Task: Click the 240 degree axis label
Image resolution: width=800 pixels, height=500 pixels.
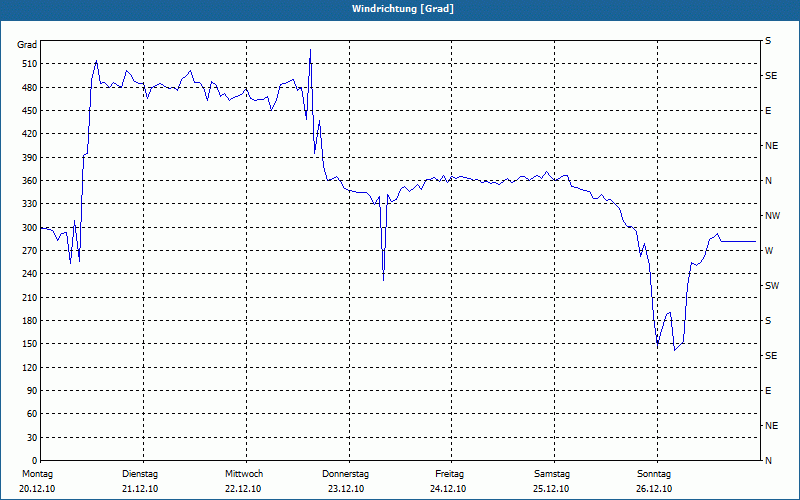Action: [x=29, y=274]
